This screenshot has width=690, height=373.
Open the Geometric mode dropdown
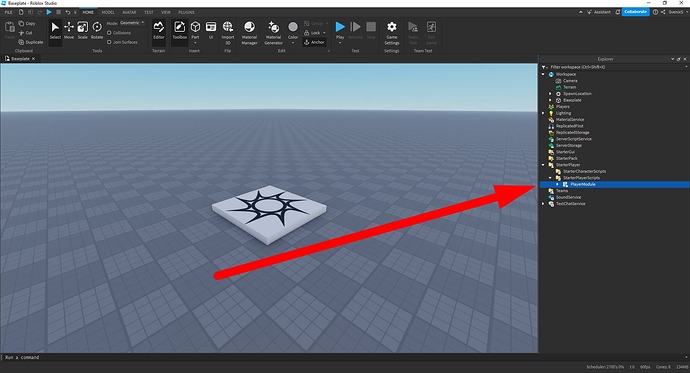(x=132, y=23)
